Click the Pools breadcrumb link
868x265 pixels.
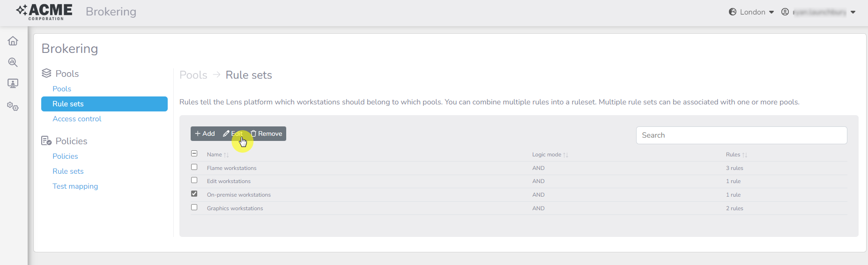[193, 75]
